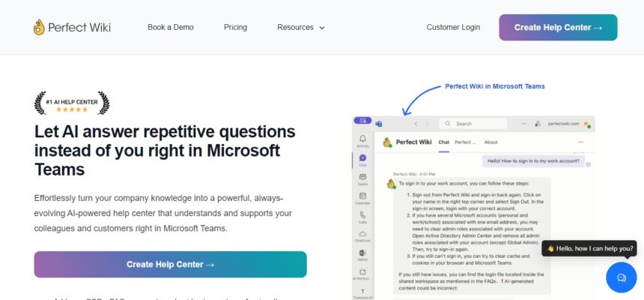The image size is (644, 300).
Task: Click the 'Hello, how I can help you?' tooltip
Action: 589,248
